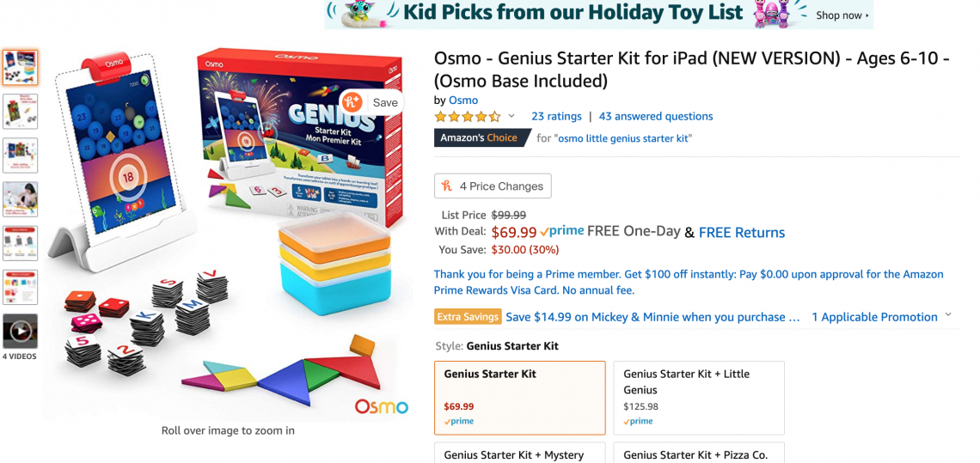
Task: Open the 43 answered questions link
Action: [656, 116]
